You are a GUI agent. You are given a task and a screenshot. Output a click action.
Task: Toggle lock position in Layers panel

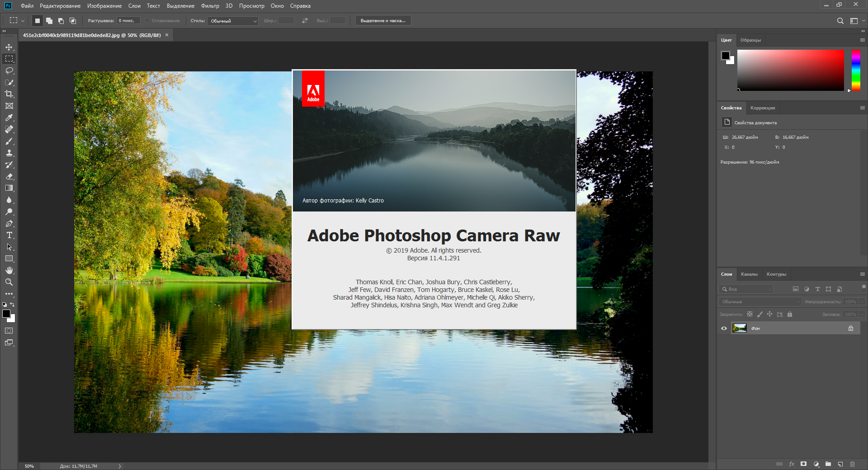(769, 314)
